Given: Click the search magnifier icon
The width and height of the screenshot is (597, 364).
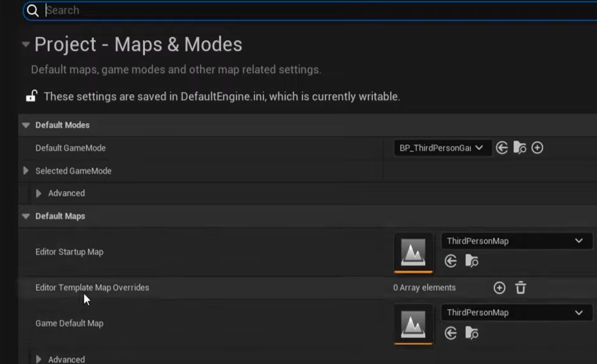Looking at the screenshot, I should (32, 10).
